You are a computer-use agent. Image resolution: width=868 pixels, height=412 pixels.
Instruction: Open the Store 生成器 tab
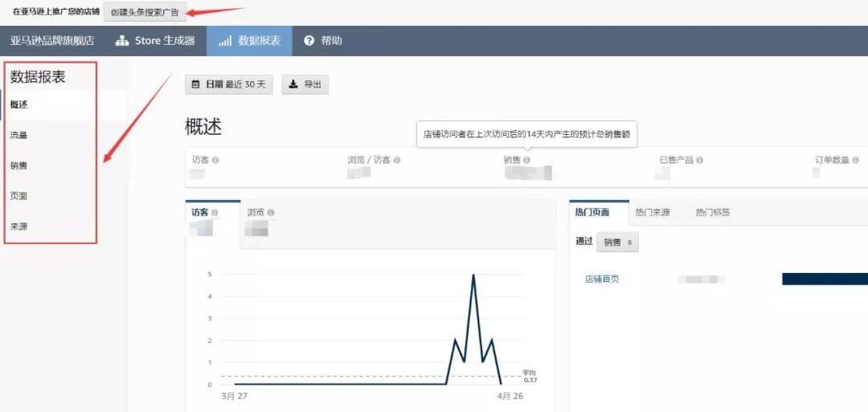coord(156,41)
